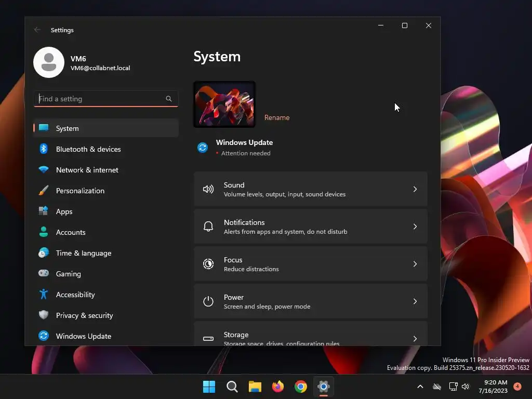Open Power screen and sleep settings
Image resolution: width=532 pixels, height=399 pixels.
pos(311,301)
